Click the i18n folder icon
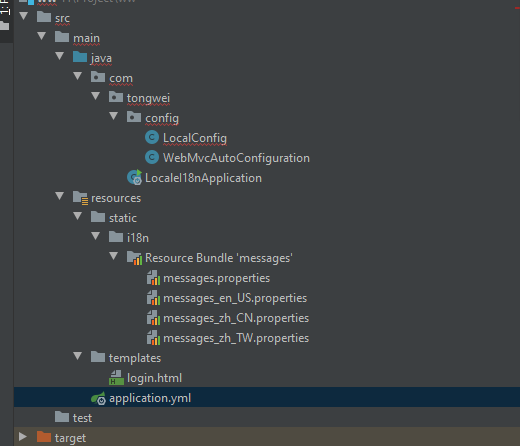This screenshot has height=446, width=520. coord(116,237)
